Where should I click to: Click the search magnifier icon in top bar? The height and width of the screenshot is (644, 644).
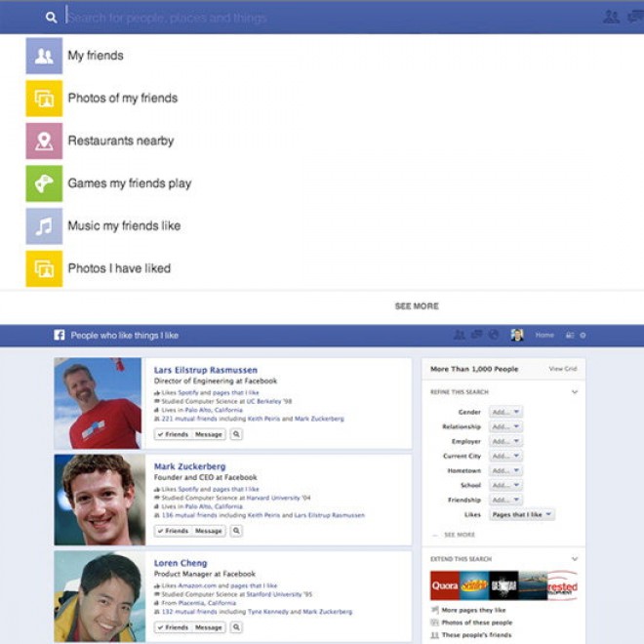coord(52,18)
